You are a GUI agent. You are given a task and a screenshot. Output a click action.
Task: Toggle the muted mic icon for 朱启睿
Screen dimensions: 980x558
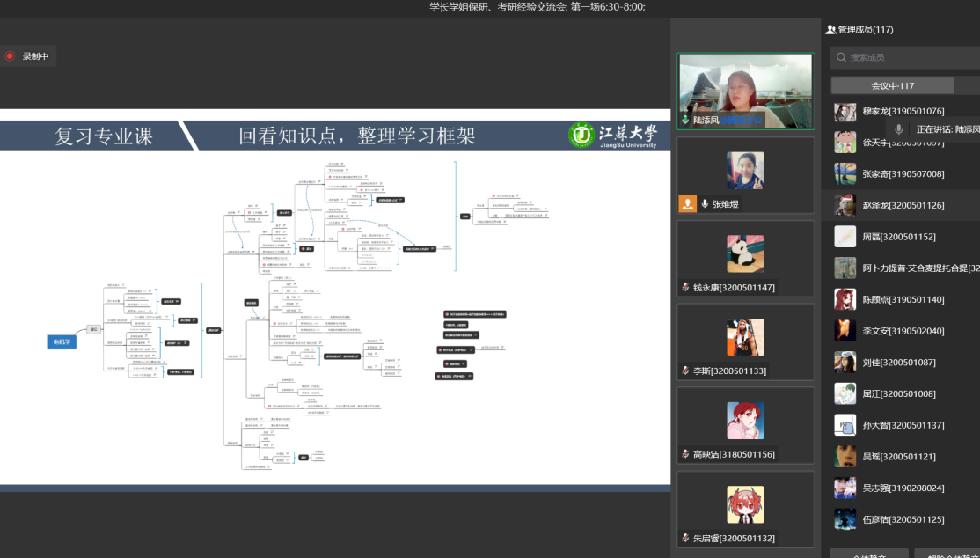(x=685, y=538)
